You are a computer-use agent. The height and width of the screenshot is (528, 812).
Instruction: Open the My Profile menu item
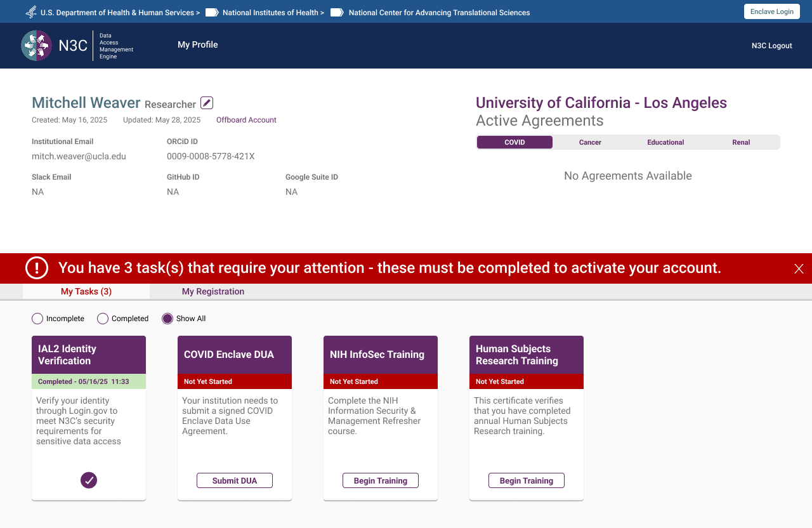click(x=197, y=44)
